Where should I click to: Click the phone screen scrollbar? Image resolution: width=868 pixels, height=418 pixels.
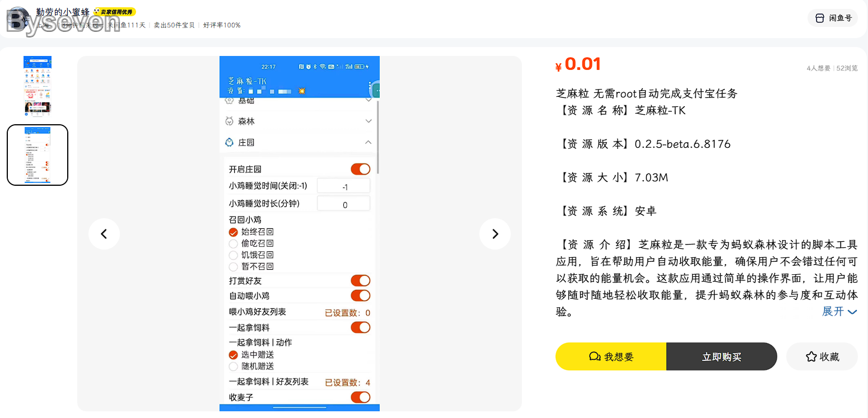pos(378,137)
